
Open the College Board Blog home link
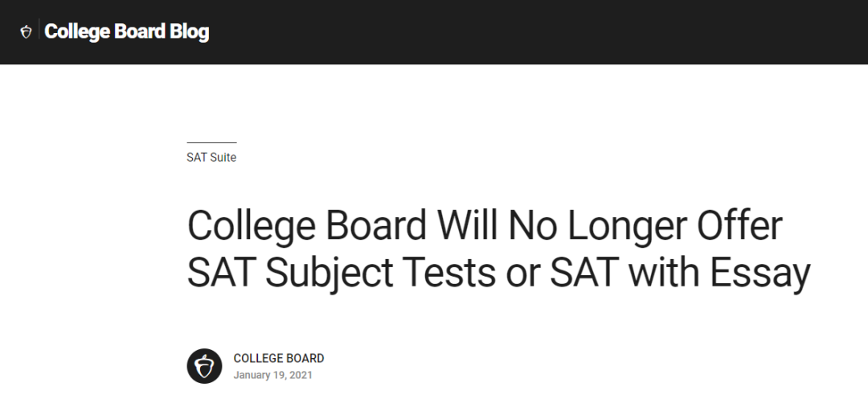pos(126,31)
